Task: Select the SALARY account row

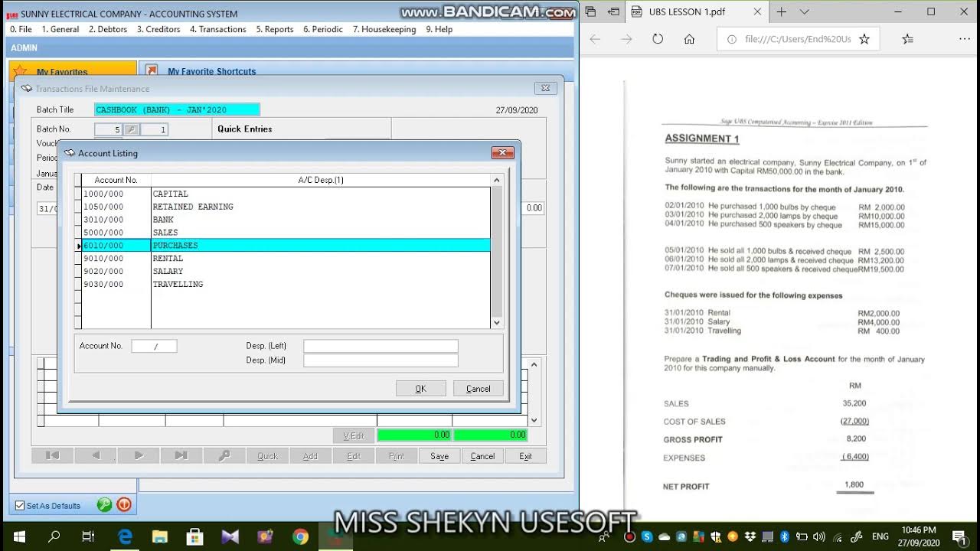Action: 286,271
